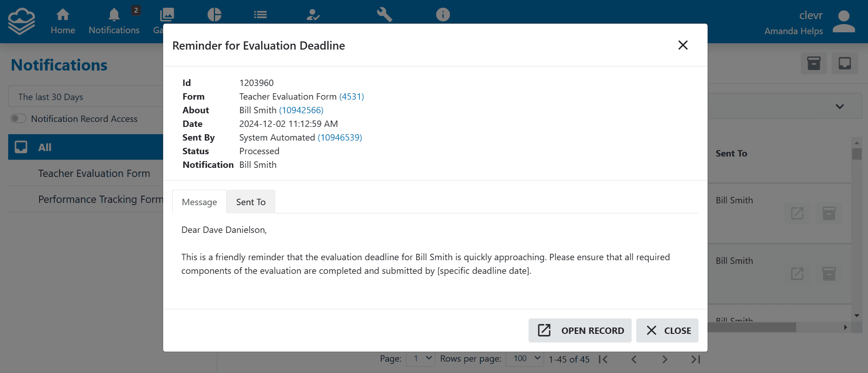Click the OPEN RECORD button
The width and height of the screenshot is (868, 373).
pos(580,330)
